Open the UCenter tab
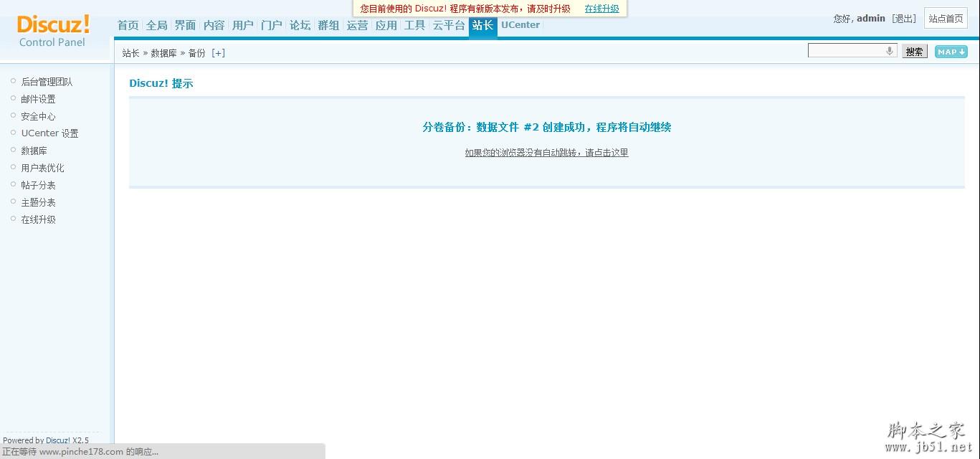Image resolution: width=980 pixels, height=459 pixels. tap(520, 25)
